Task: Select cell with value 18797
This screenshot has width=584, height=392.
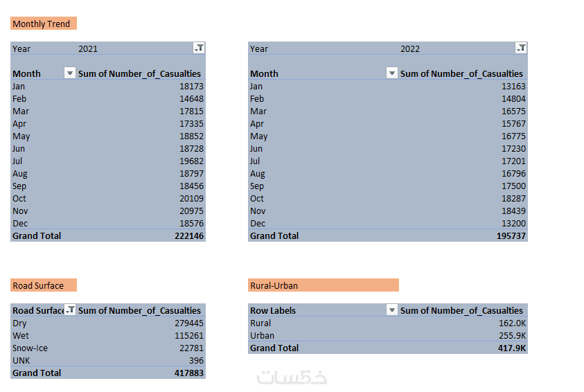Action: tap(191, 173)
